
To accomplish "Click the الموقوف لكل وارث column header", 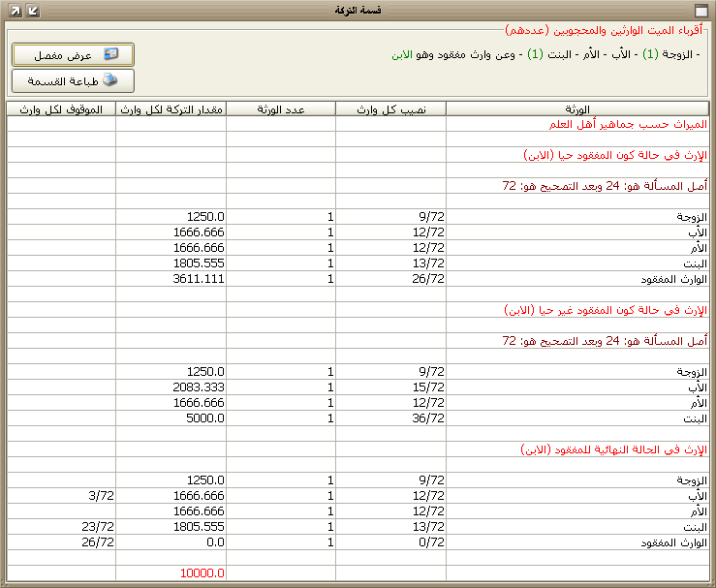I will [x=61, y=108].
